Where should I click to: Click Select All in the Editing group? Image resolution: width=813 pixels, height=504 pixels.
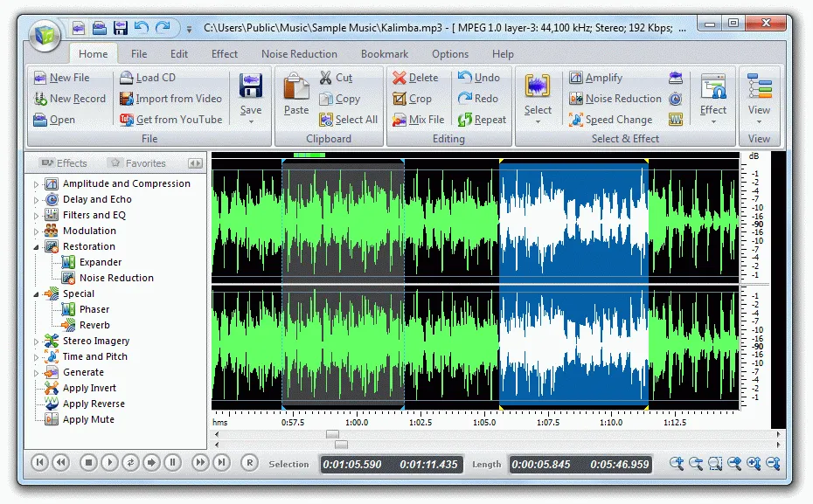point(348,120)
